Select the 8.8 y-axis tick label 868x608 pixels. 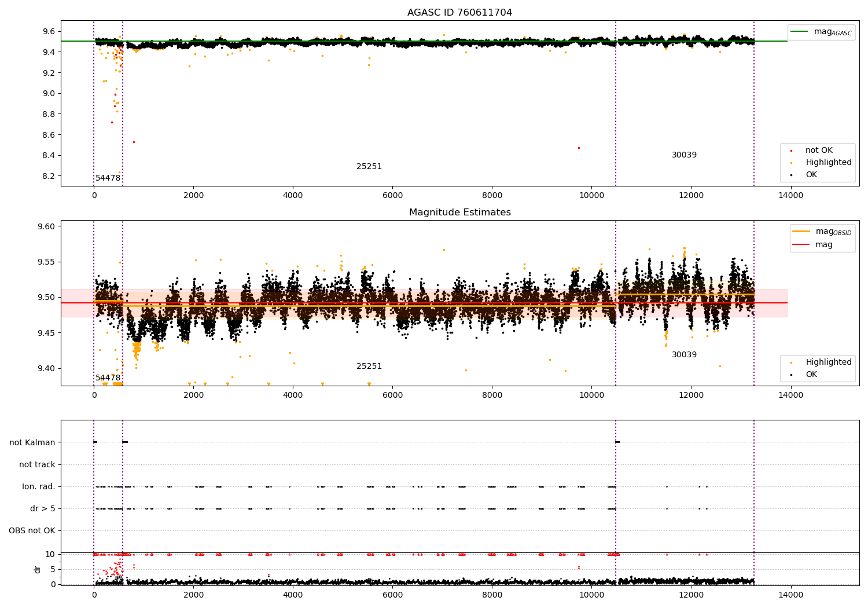coord(50,114)
